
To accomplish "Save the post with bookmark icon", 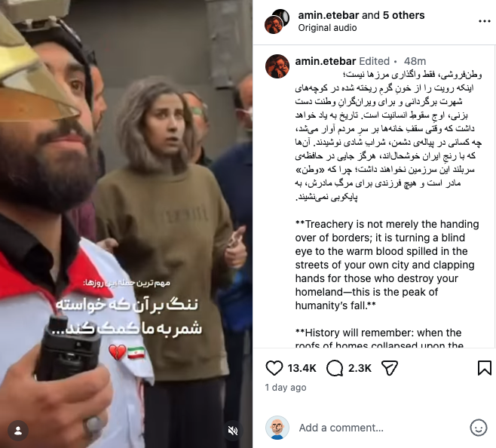I will click(x=484, y=368).
